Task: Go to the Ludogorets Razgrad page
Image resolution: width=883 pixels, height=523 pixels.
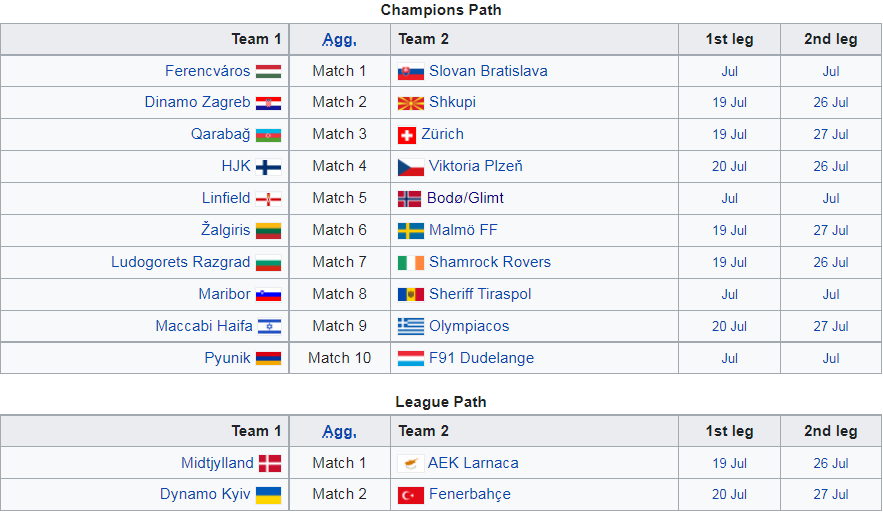Action: coord(181,263)
